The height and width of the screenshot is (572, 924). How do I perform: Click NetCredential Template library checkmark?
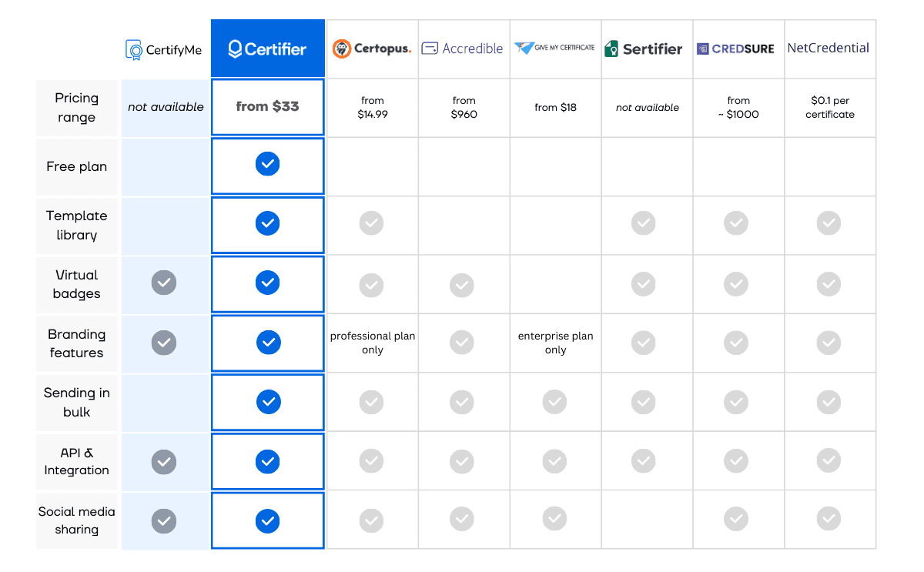click(x=829, y=223)
